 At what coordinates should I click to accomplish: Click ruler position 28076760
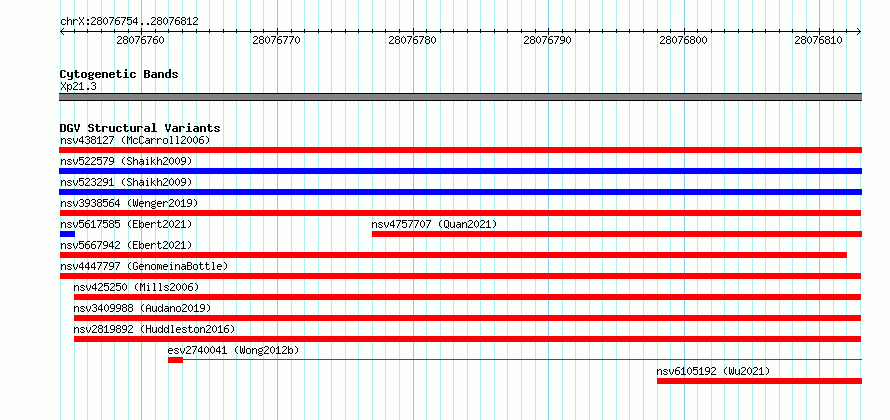pos(140,40)
